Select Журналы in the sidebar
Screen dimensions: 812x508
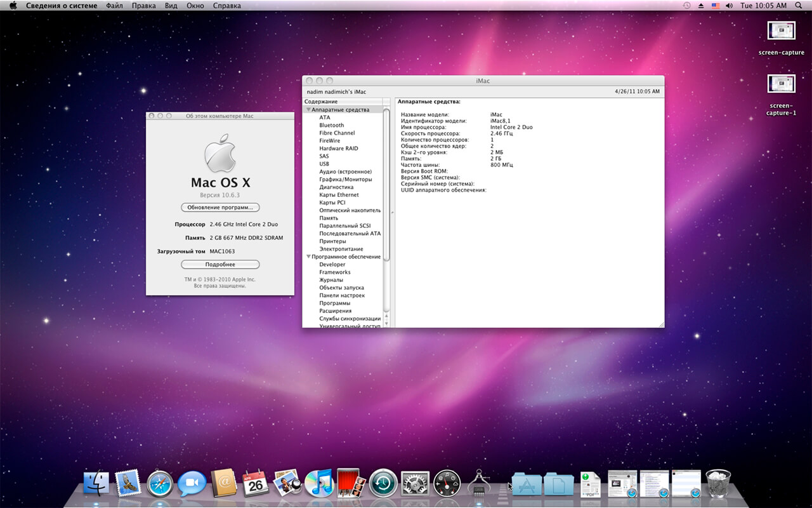point(331,280)
